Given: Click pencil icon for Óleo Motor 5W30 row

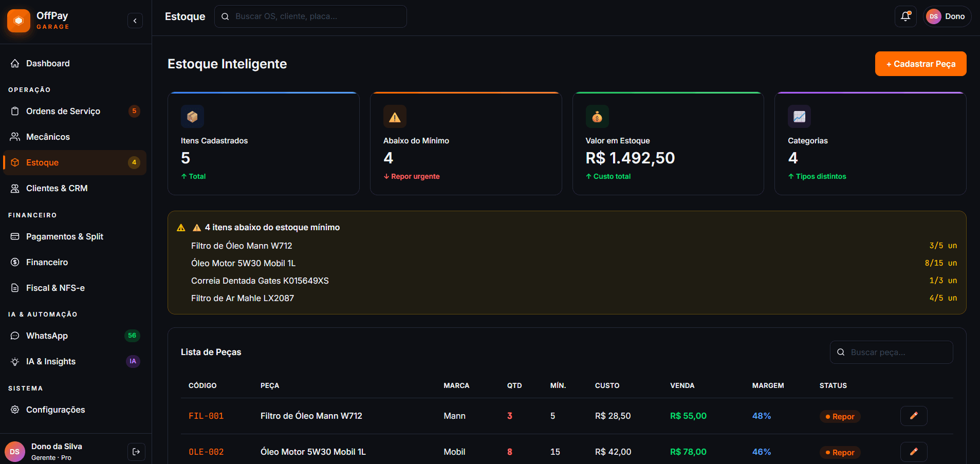Looking at the screenshot, I should 913,452.
